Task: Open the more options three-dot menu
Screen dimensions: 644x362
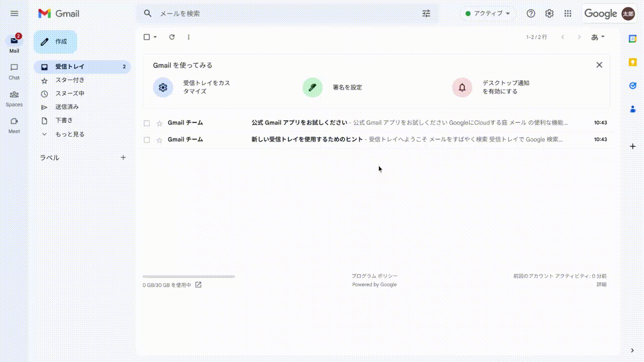Action: tap(189, 37)
